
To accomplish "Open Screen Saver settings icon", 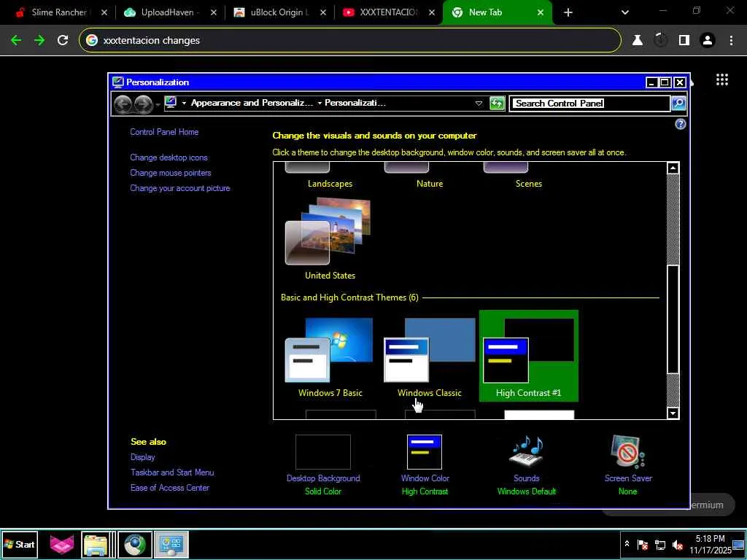I will [x=627, y=452].
